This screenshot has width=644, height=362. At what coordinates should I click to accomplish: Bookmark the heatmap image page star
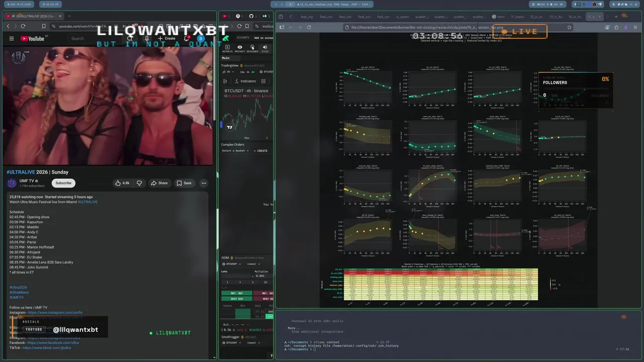click(570, 27)
